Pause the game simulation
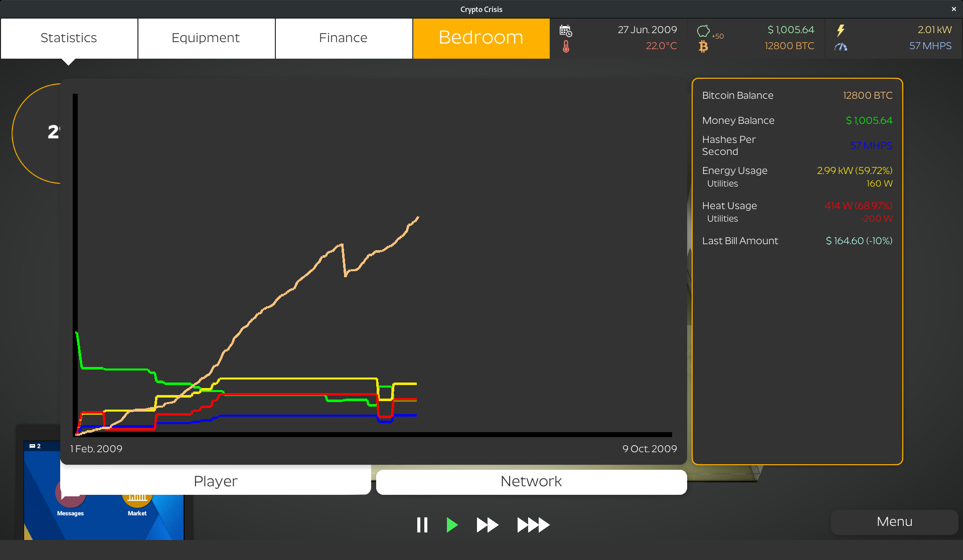 pos(422,525)
